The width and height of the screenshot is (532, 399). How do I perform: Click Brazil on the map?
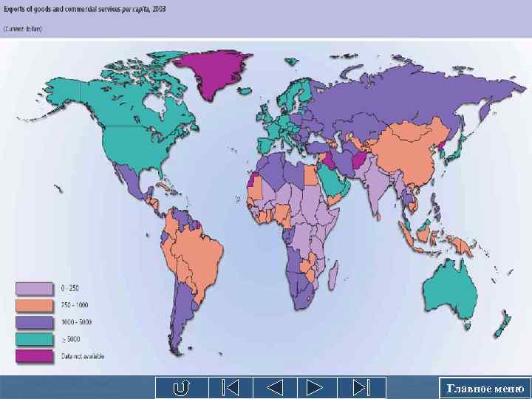click(x=200, y=253)
